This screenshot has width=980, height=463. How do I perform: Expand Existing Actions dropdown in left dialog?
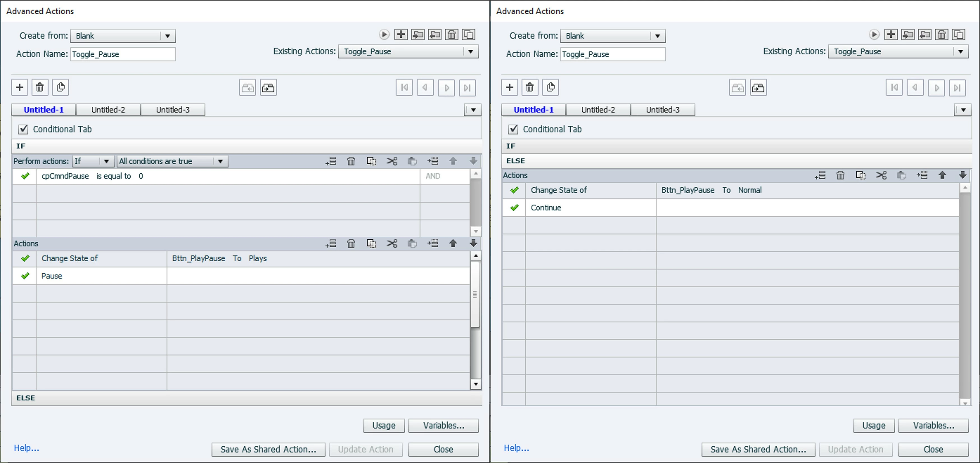tap(471, 51)
